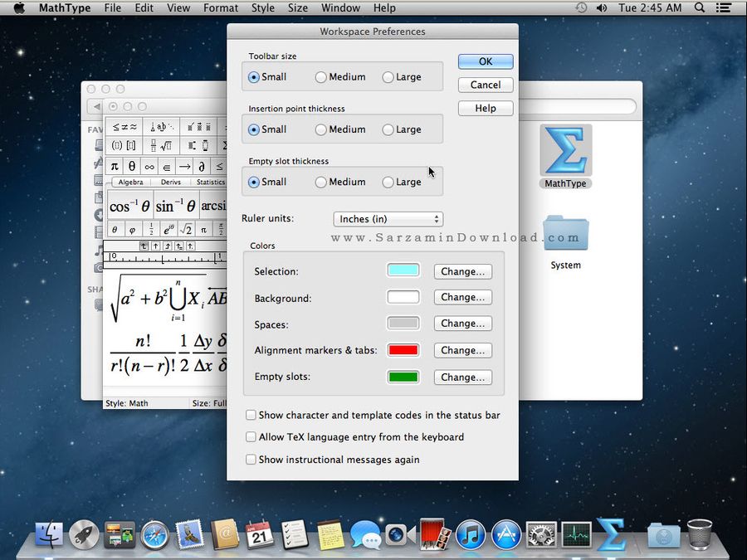Insert partial derivative symbol
This screenshot has height=560, width=747.
(x=202, y=166)
